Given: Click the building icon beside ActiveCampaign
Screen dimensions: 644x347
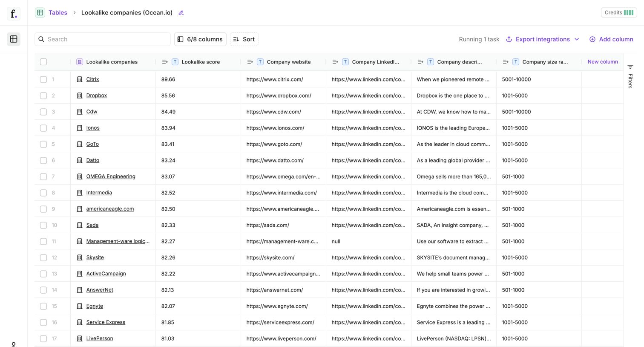Looking at the screenshot, I should point(80,274).
